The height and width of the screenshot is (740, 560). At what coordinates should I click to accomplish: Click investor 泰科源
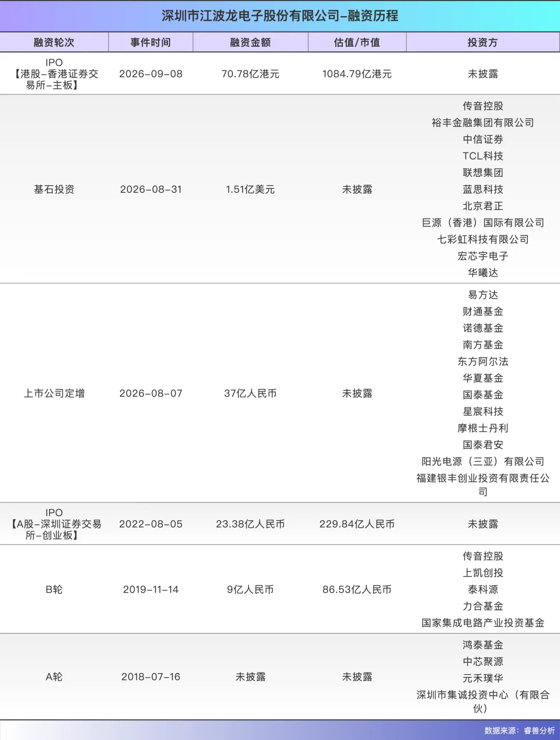(x=483, y=589)
